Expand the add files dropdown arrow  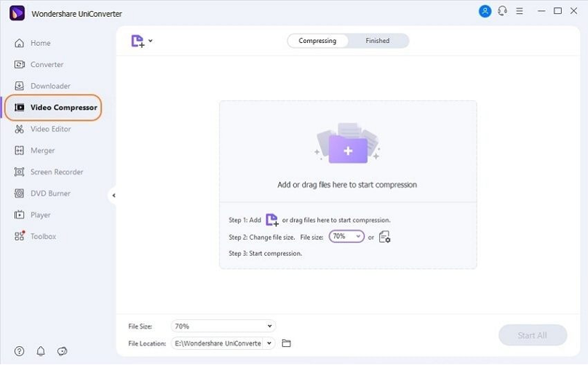tap(151, 41)
